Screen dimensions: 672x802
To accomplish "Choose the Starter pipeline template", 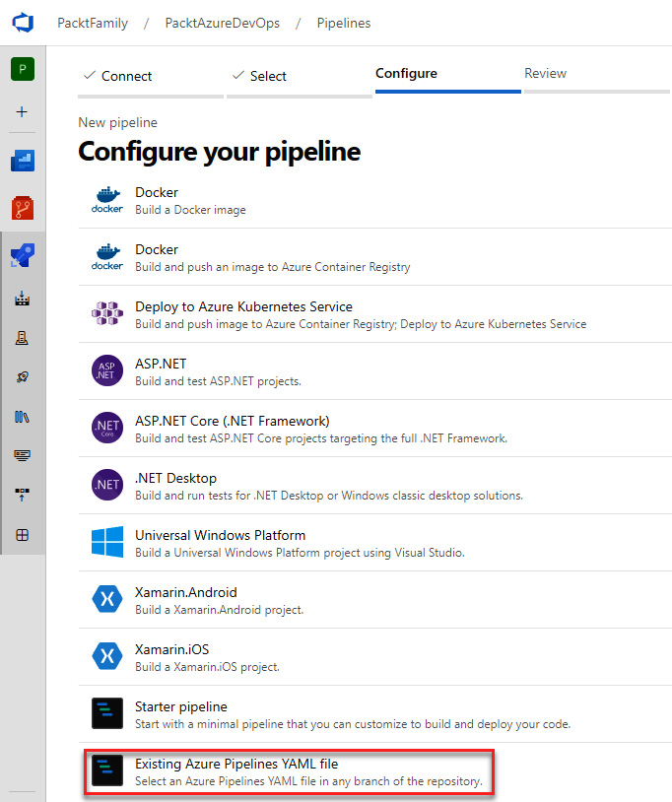I will point(374,714).
